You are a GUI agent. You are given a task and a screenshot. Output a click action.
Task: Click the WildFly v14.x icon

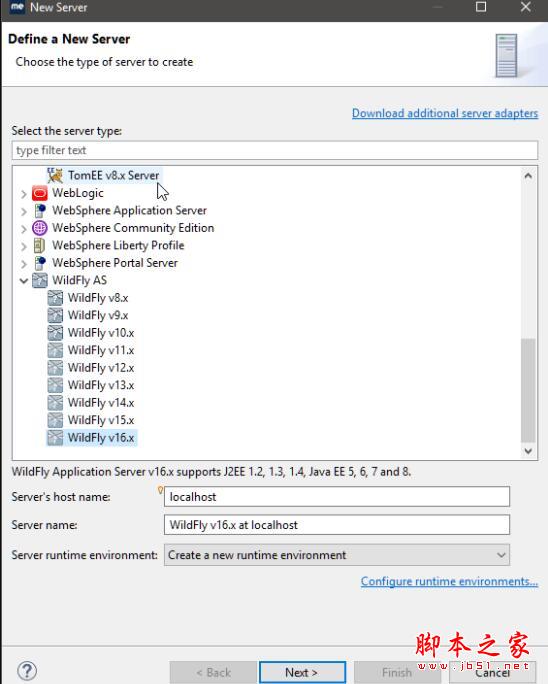pos(55,403)
